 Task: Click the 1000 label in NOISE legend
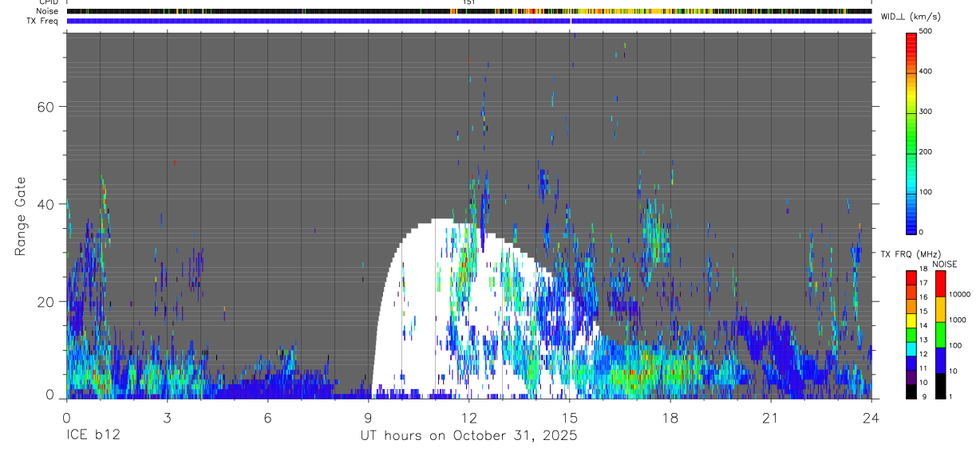click(957, 320)
